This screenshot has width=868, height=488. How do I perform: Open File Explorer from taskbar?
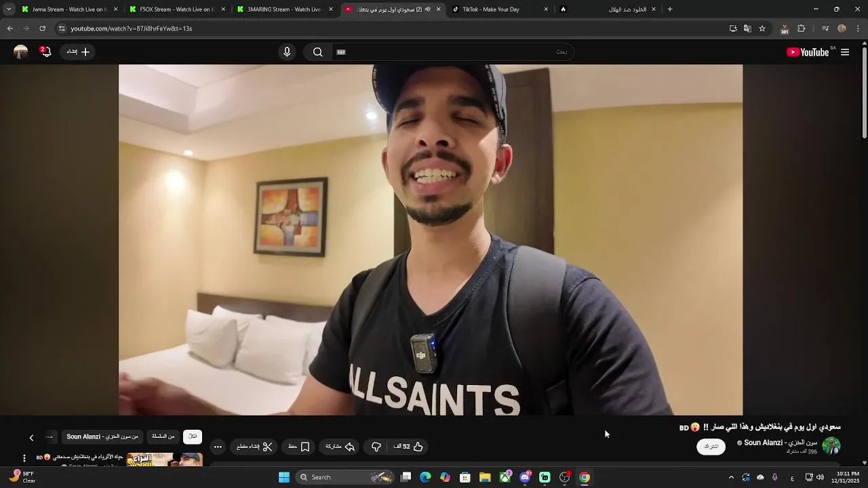click(485, 477)
